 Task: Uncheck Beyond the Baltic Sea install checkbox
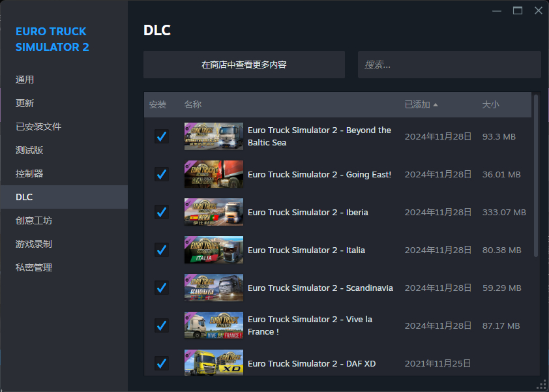point(162,136)
